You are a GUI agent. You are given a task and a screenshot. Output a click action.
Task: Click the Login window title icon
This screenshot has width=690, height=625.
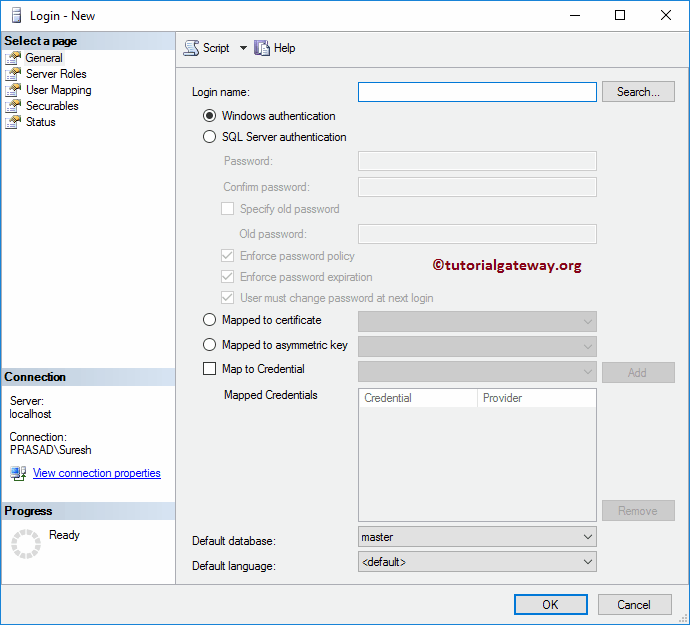pyautogui.click(x=16, y=15)
